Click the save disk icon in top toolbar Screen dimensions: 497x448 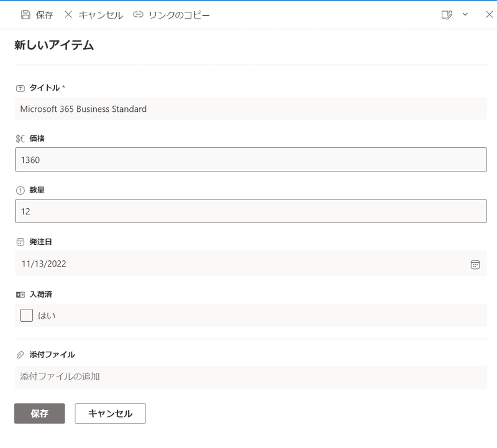pos(25,15)
